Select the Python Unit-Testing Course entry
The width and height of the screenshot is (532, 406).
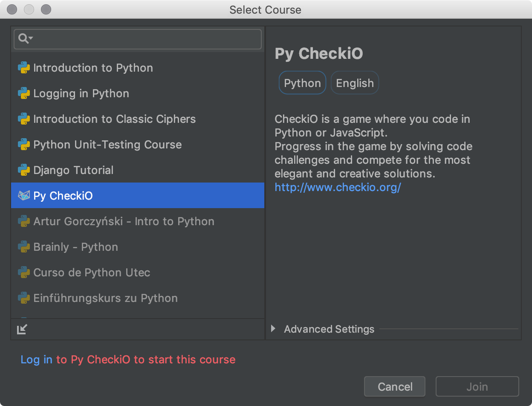pyautogui.click(x=138, y=145)
